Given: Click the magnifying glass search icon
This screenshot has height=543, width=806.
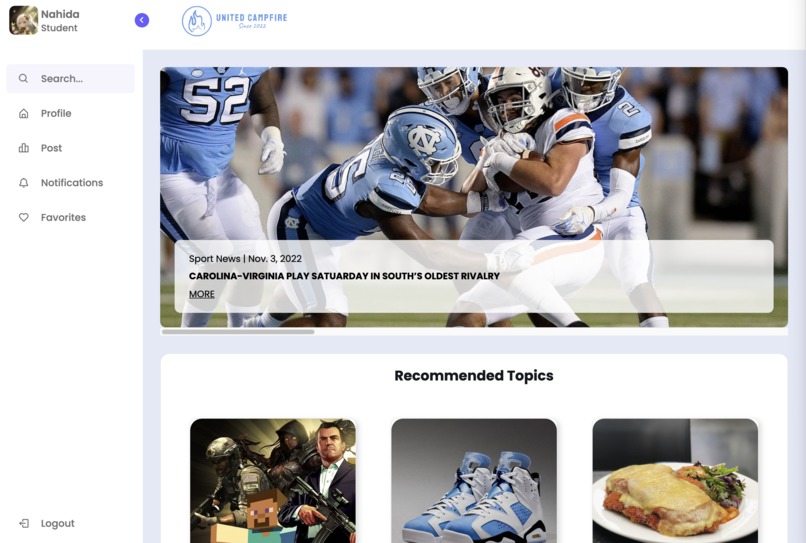Looking at the screenshot, I should [x=23, y=78].
